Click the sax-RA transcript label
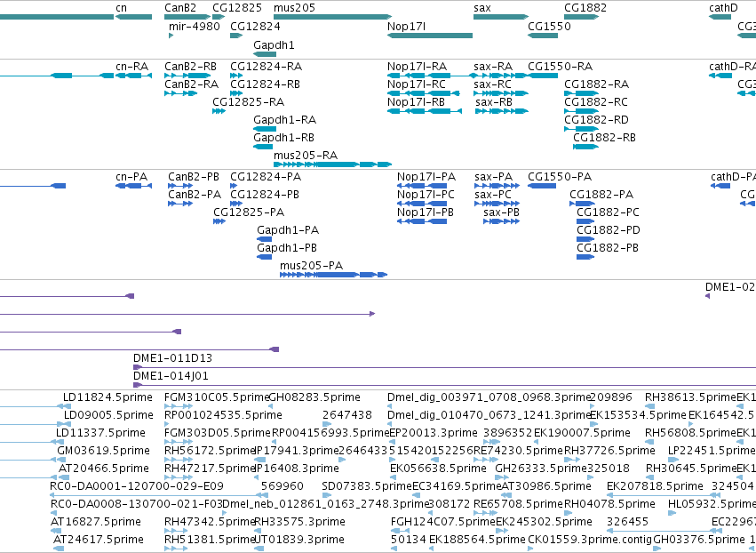Image resolution: width=756 pixels, height=553 pixels. pyautogui.click(x=493, y=67)
